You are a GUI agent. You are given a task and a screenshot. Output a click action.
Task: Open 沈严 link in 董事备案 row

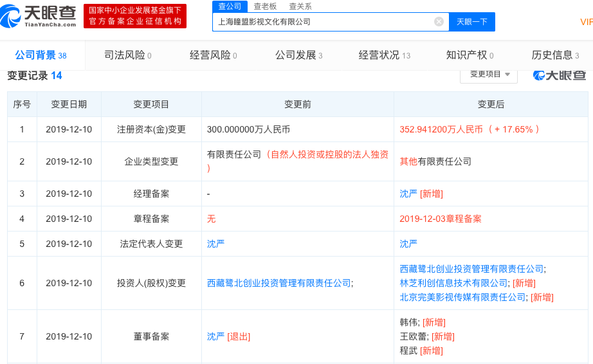pos(215,336)
